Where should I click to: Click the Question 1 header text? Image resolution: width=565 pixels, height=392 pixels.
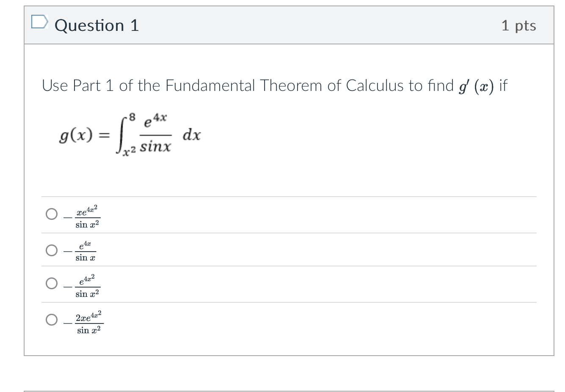click(96, 25)
